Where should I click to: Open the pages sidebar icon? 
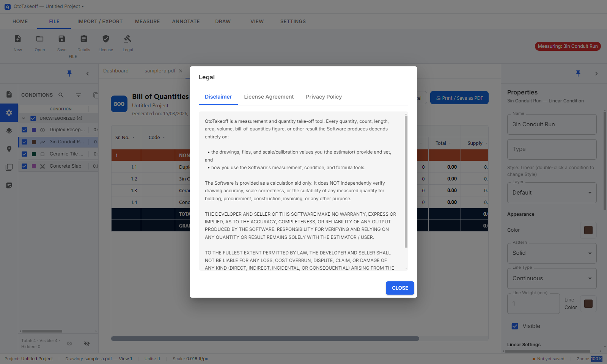point(9,167)
